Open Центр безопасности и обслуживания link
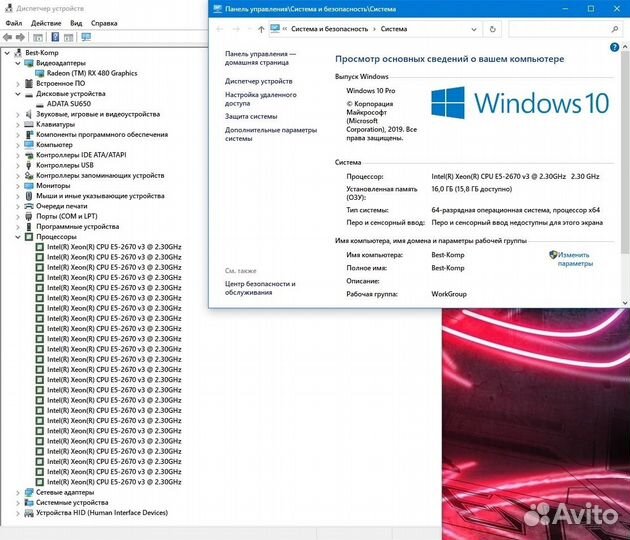The height and width of the screenshot is (540, 630). click(260, 288)
